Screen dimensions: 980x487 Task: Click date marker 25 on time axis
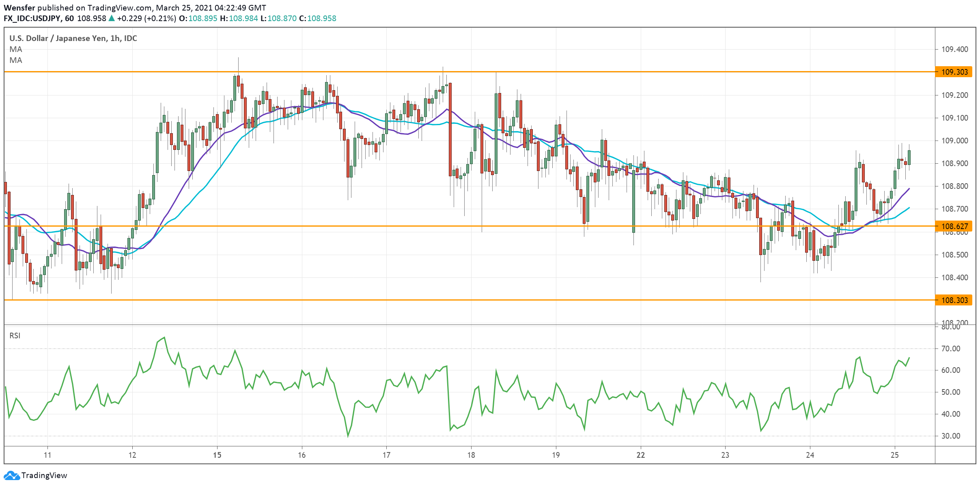[x=894, y=455]
